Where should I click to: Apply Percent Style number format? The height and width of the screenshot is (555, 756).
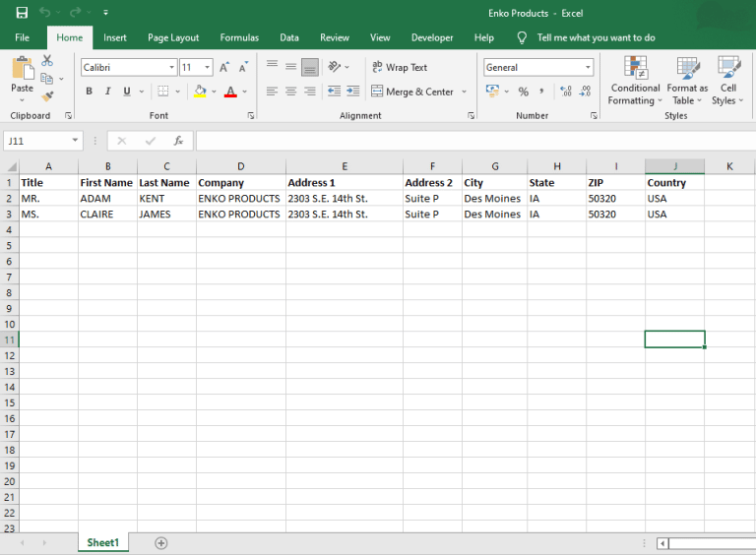[524, 92]
